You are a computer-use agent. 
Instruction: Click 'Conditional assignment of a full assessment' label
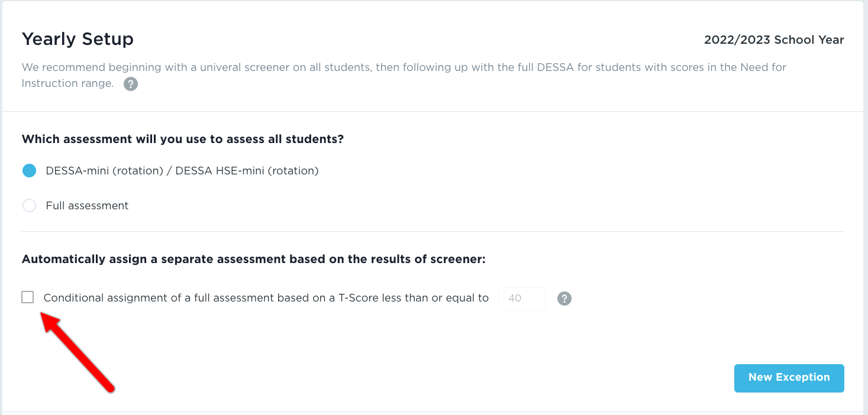click(x=266, y=298)
